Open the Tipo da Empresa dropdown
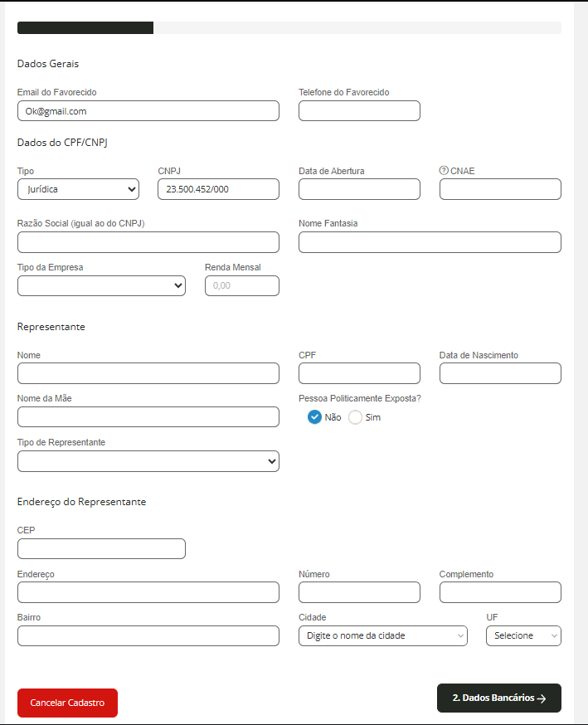588x725 pixels. (101, 285)
